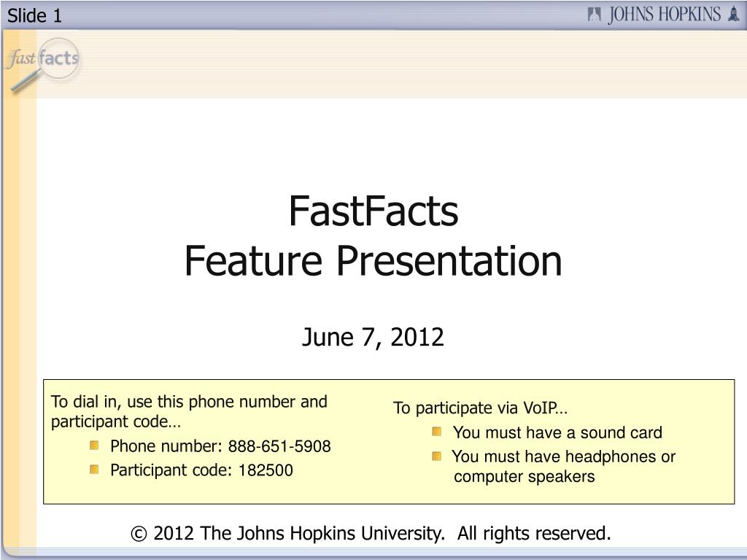
Task: Click the FastFacts magnifying glass logo
Action: click(x=44, y=60)
